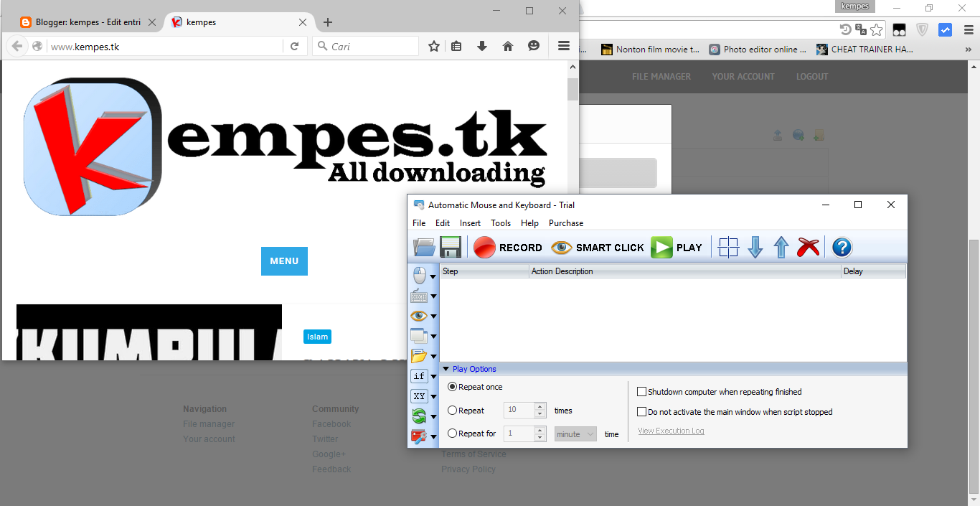Open the Edit menu in Automatic Mouse and Keyboard
Screen dimensions: 980x506
tap(443, 223)
